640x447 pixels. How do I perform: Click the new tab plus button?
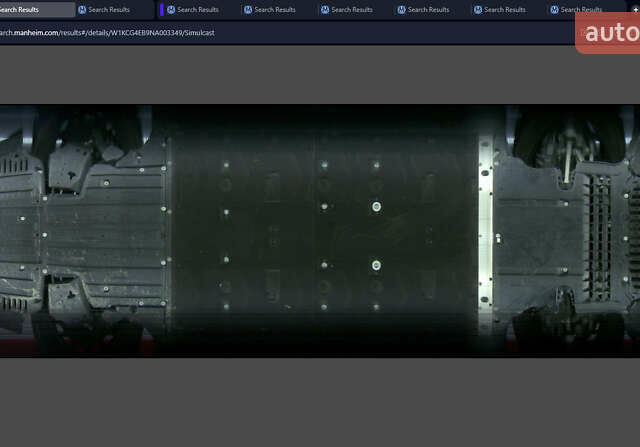pos(634,9)
